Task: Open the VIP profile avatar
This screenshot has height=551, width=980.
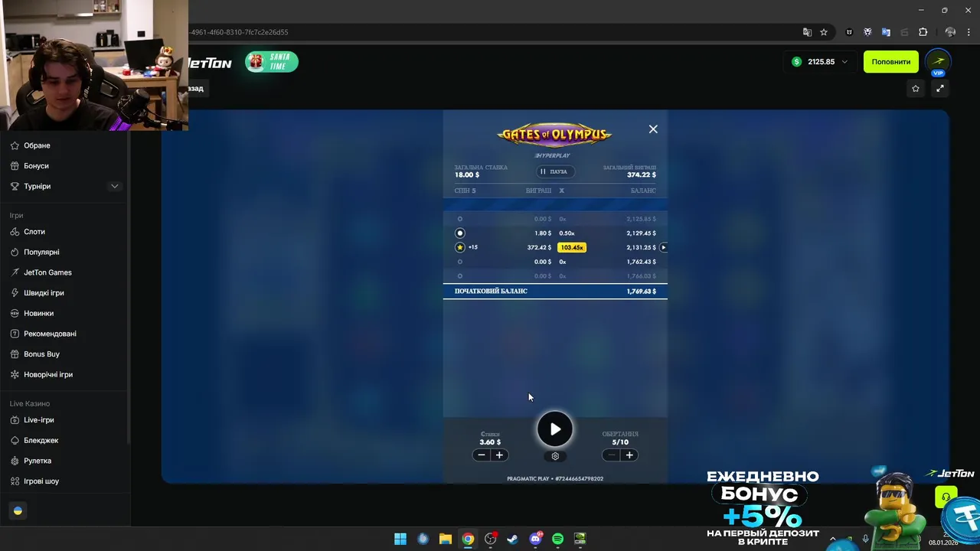Action: [x=938, y=63]
